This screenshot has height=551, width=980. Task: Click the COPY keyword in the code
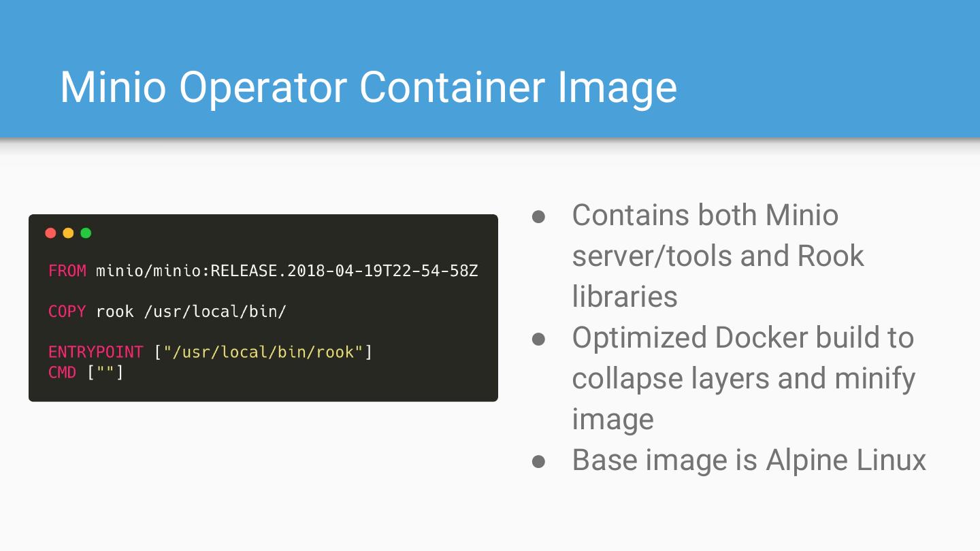point(67,312)
